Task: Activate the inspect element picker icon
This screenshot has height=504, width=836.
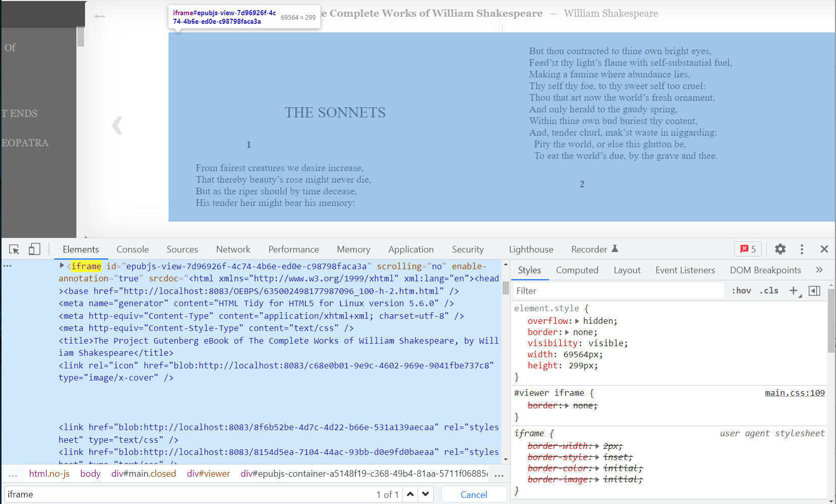Action: (x=14, y=249)
